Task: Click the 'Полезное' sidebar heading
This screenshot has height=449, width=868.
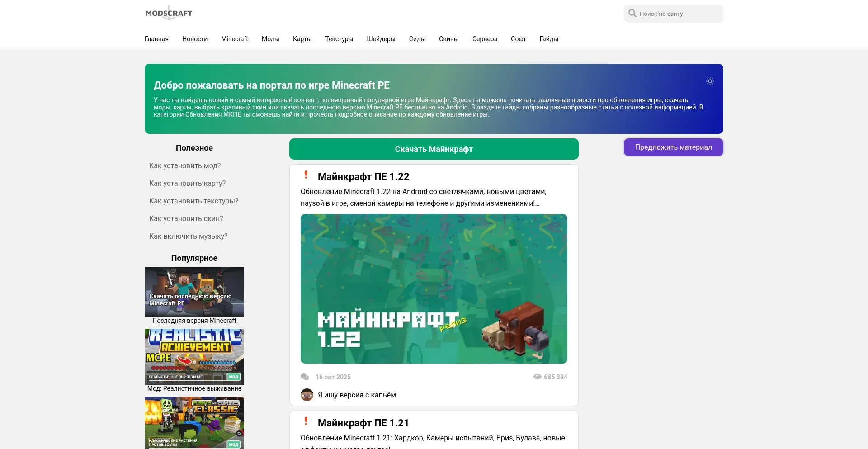Action: 194,148
